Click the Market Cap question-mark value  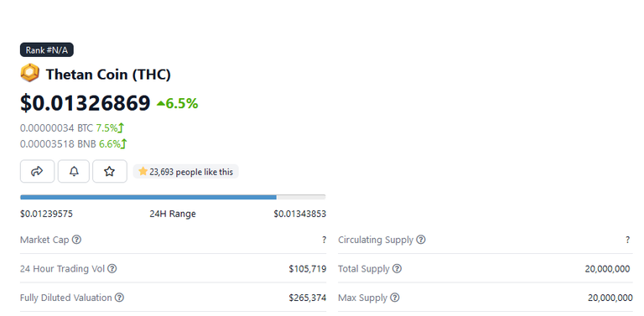click(324, 240)
